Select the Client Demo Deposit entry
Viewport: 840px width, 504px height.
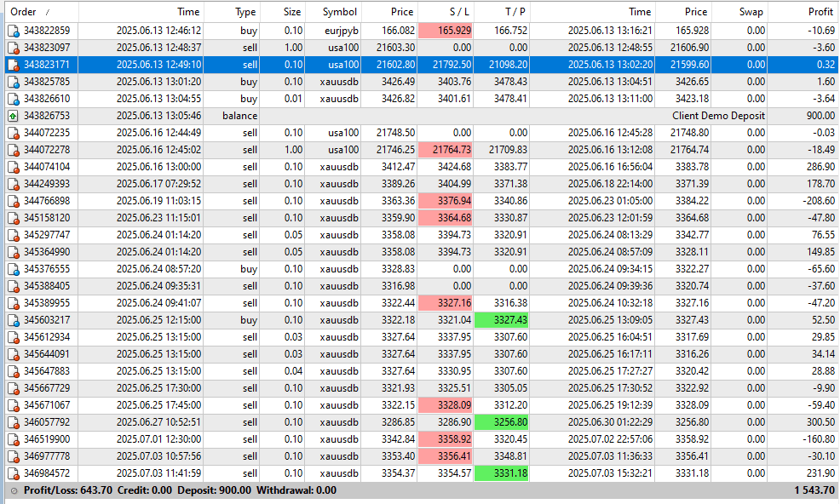[x=718, y=116]
